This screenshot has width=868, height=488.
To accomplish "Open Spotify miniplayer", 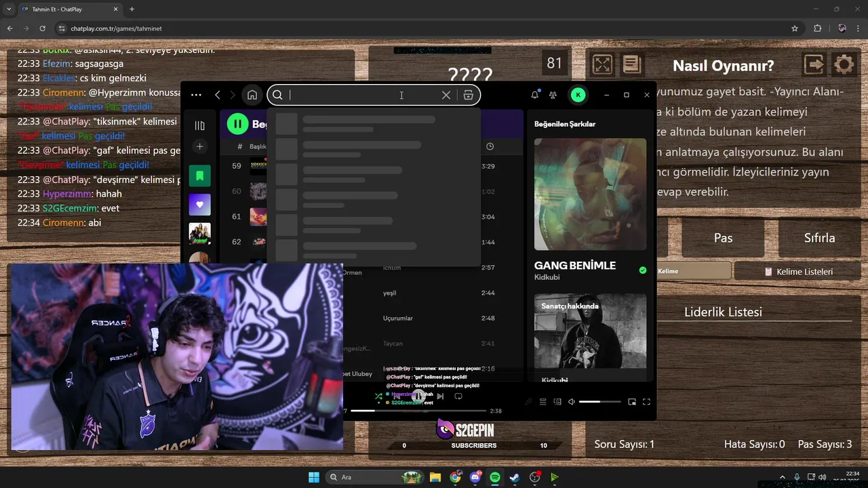I will pos(632,402).
